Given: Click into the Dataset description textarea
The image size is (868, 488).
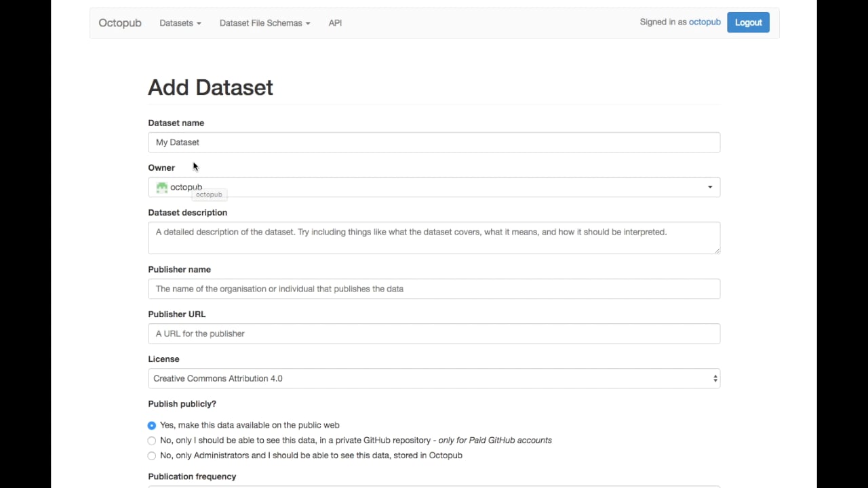Looking at the screenshot, I should 434,238.
